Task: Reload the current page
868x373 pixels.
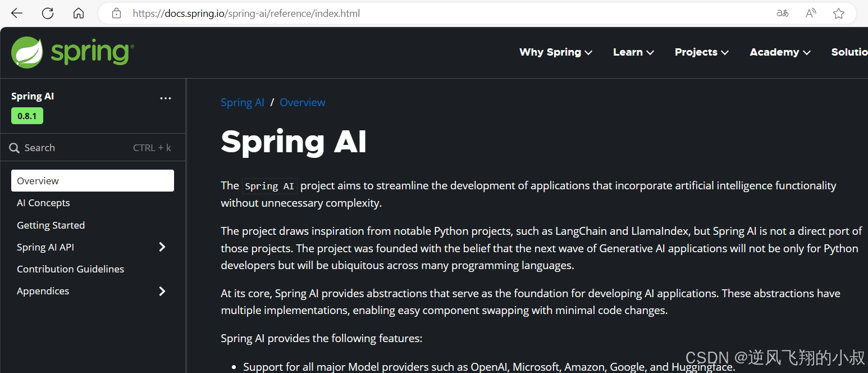Action: tap(48, 13)
